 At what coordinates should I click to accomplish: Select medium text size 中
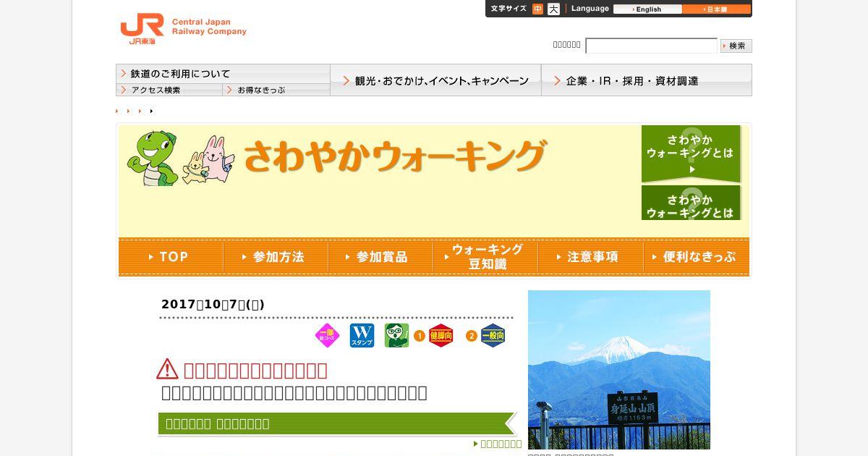pyautogui.click(x=537, y=9)
